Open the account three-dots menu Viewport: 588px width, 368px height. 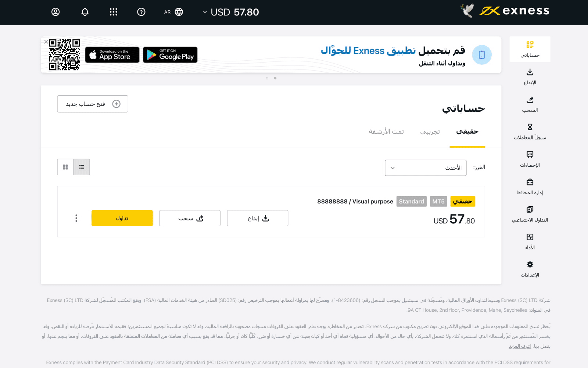click(x=76, y=218)
